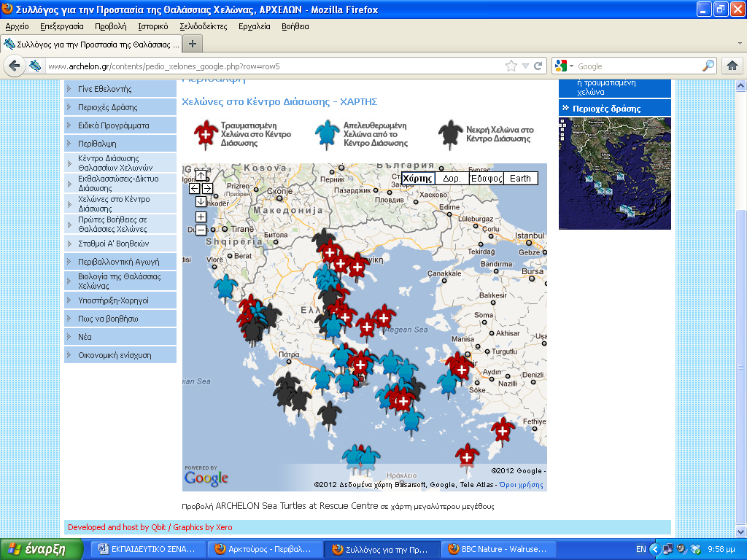Screen dimensions: 747x560
Task: Open the address bar history dropdown arrow
Action: 525,66
